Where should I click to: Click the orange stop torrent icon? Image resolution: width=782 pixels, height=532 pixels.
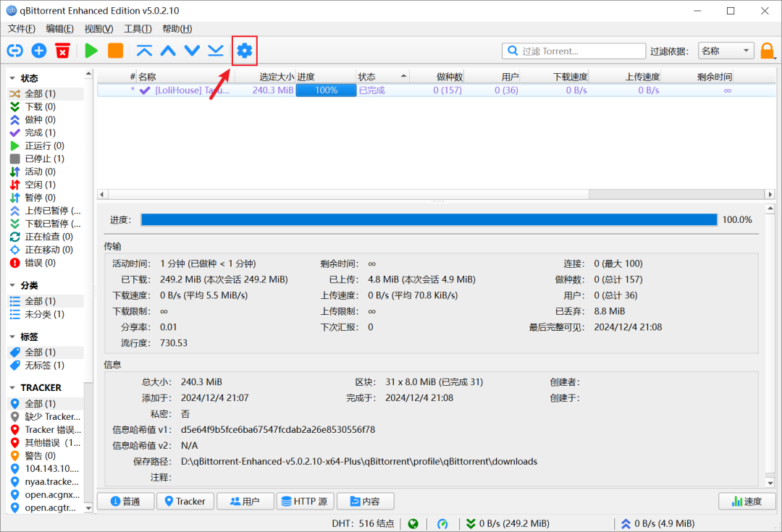[115, 51]
